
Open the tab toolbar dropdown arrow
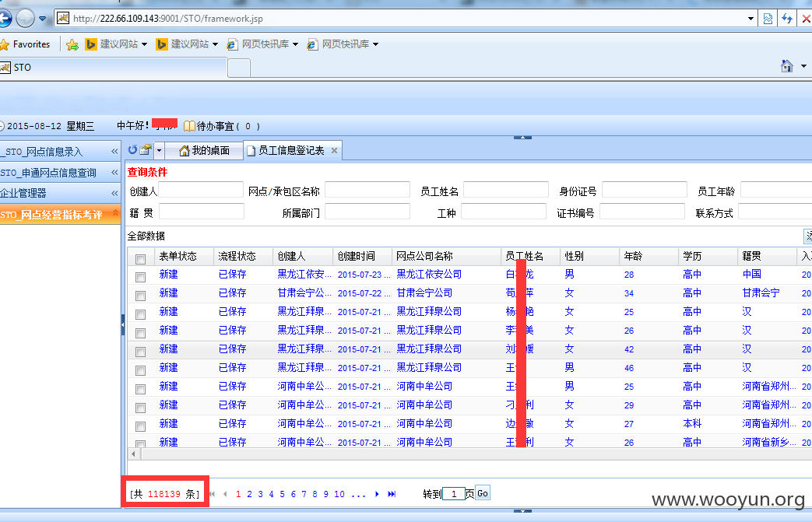159,151
